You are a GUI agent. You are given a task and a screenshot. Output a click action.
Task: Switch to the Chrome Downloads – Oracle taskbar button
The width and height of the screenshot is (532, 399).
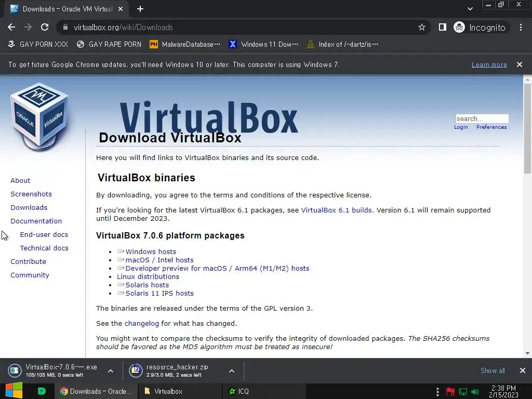[96, 391]
